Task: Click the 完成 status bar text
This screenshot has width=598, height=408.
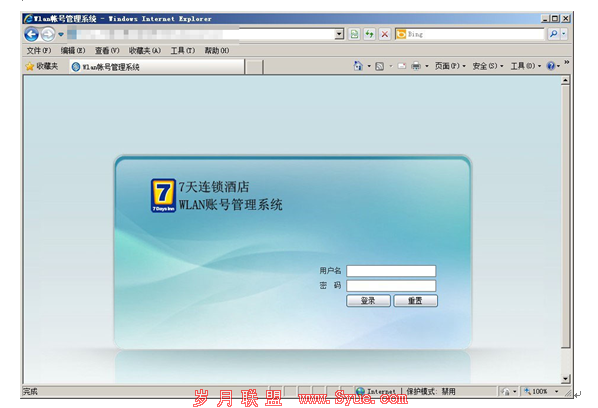Action: (x=30, y=391)
